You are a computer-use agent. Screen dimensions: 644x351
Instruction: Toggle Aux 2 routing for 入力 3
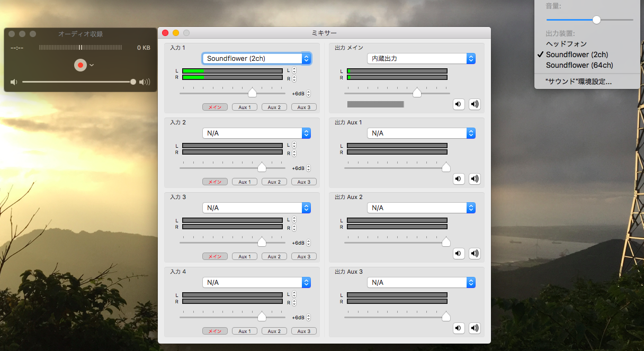274,256
